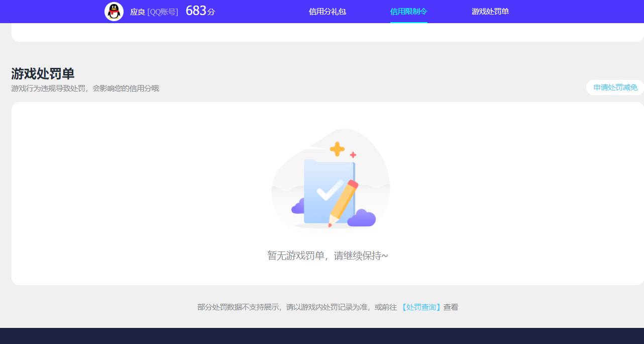Click the 申请处罚减免 button
Image resolution: width=644 pixels, height=344 pixels.
[x=615, y=87]
